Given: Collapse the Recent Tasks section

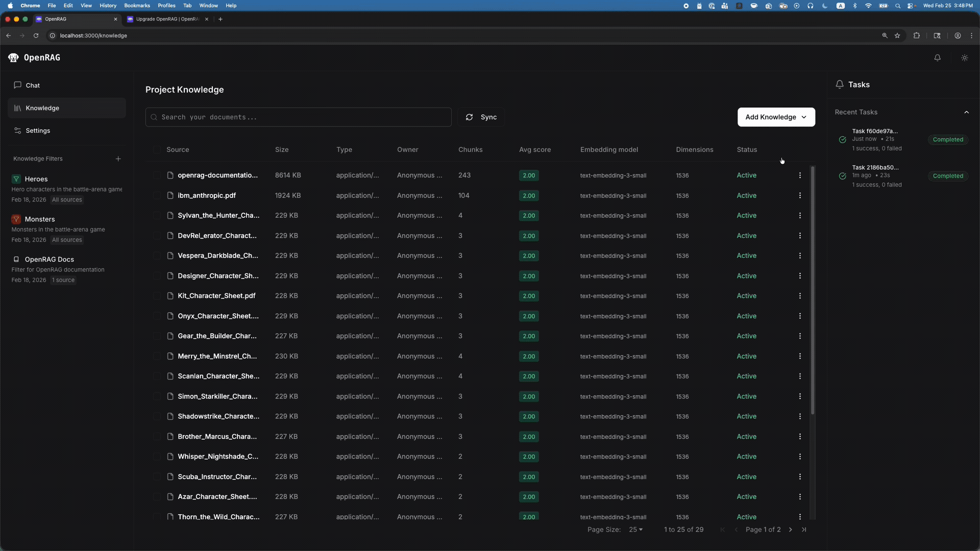Looking at the screenshot, I should [966, 112].
